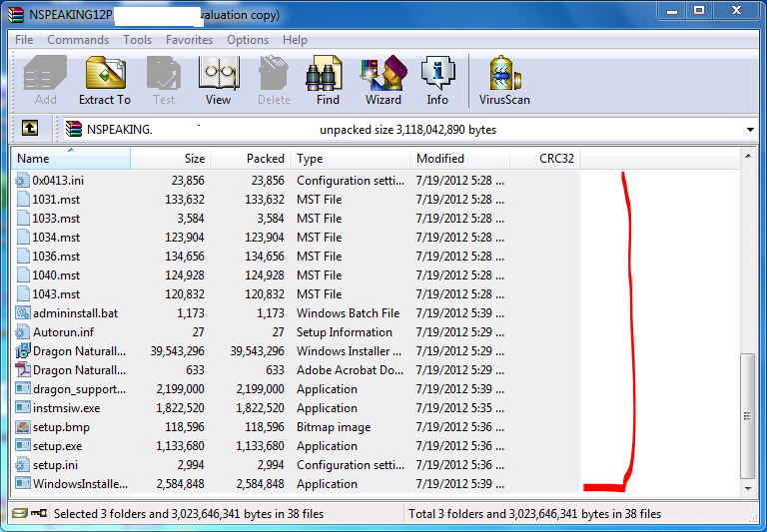Click the WinRAR title bar icon
767x532 pixels.
(x=16, y=15)
